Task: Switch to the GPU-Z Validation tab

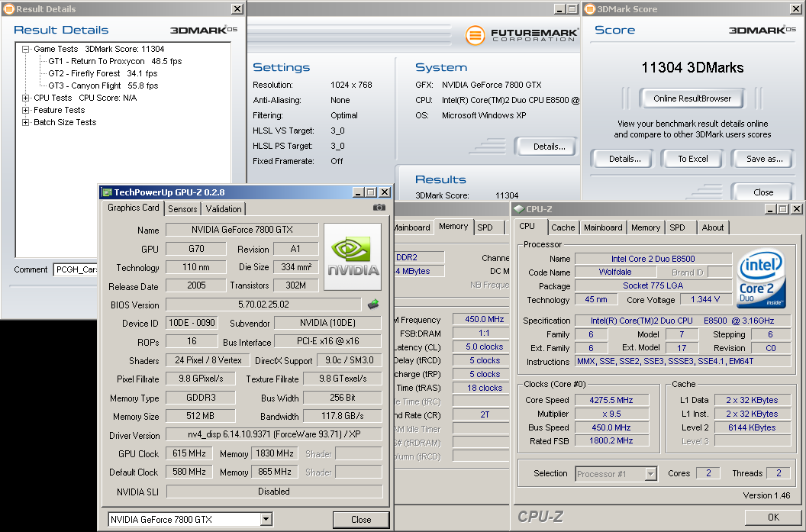Action: 224,208
